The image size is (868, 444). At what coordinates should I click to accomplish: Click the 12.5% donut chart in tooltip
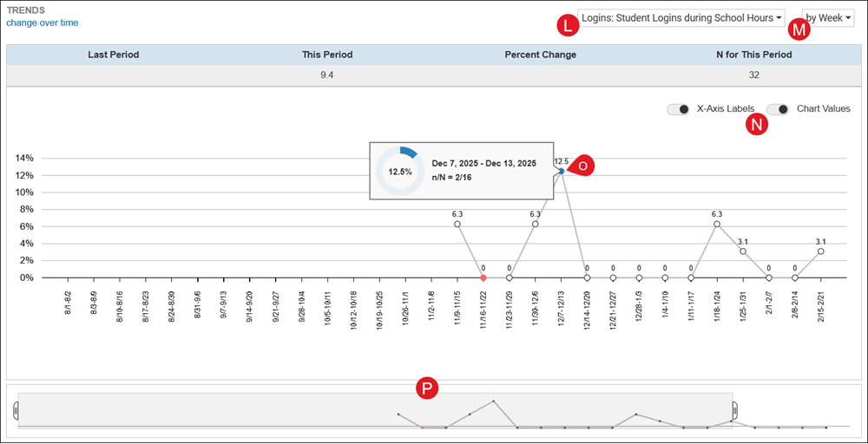click(400, 172)
